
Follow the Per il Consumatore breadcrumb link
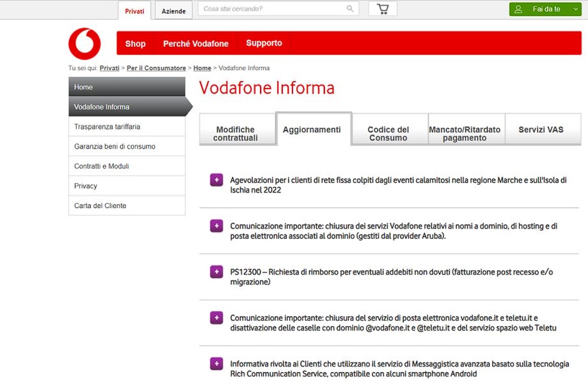coord(156,68)
